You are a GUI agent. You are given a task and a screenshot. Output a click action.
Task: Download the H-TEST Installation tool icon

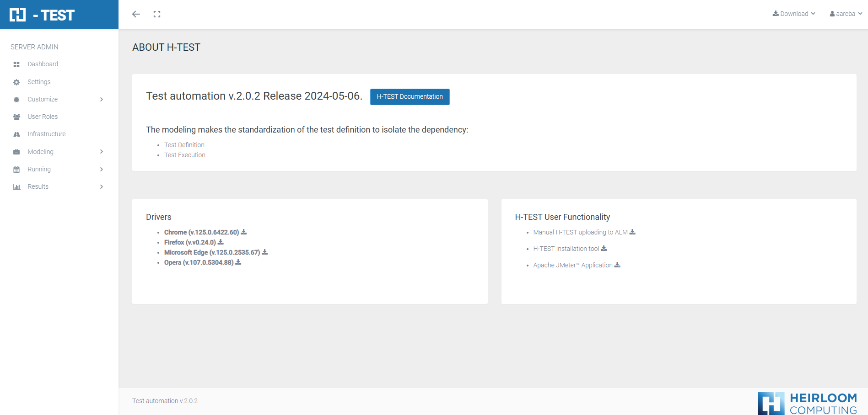point(604,249)
